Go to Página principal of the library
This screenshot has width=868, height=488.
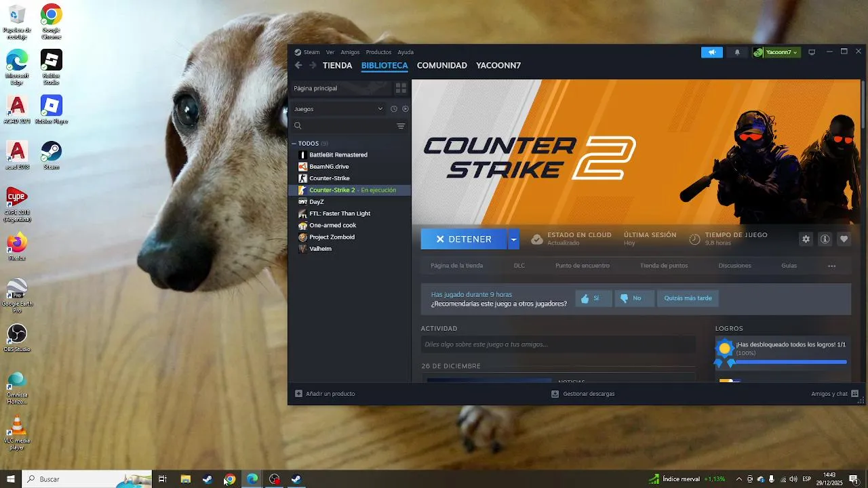[x=341, y=88]
